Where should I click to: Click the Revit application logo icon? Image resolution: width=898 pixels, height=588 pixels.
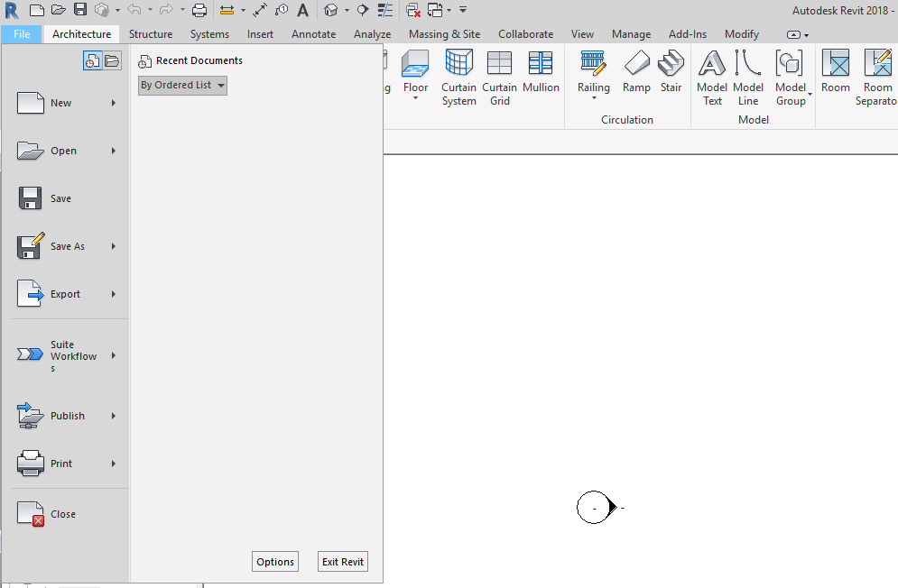(x=12, y=10)
